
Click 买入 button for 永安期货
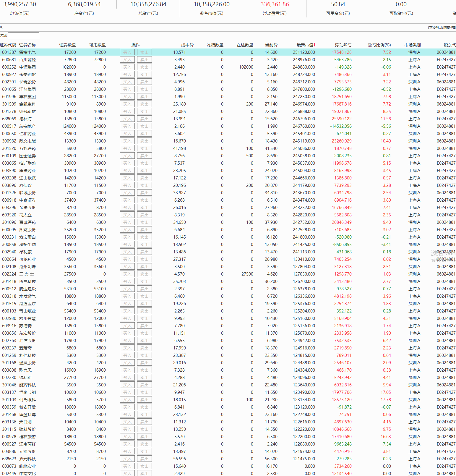pyautogui.click(x=127, y=75)
